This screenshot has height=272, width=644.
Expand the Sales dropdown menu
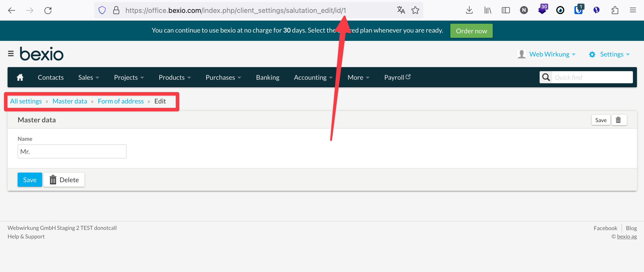coord(89,77)
